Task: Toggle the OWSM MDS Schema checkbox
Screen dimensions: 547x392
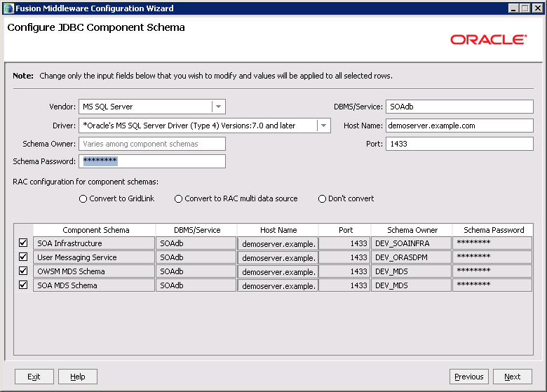Action: click(23, 271)
